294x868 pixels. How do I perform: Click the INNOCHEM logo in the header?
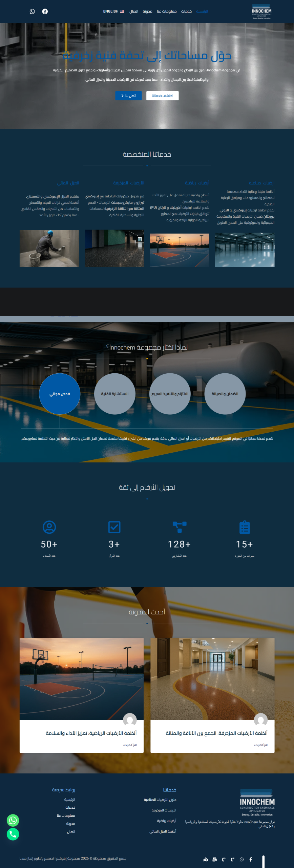261,12
